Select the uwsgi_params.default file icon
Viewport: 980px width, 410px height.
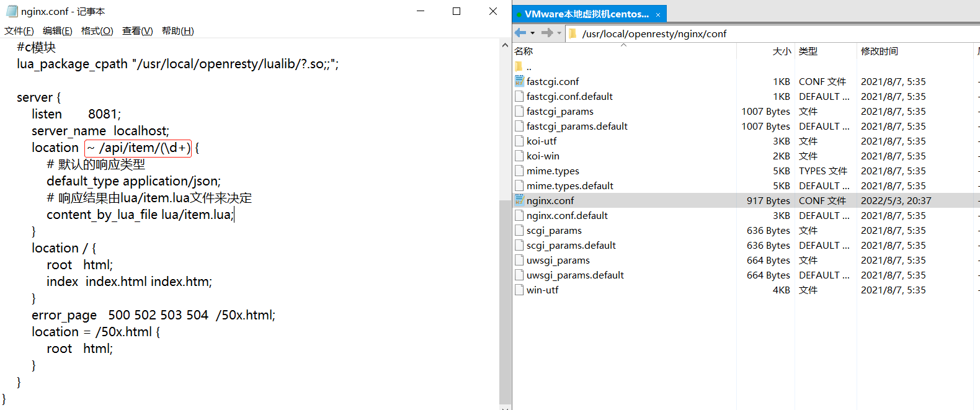[x=519, y=275]
